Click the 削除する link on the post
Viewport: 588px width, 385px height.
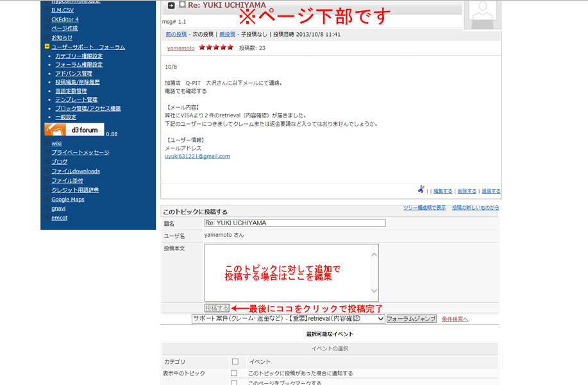(467, 191)
